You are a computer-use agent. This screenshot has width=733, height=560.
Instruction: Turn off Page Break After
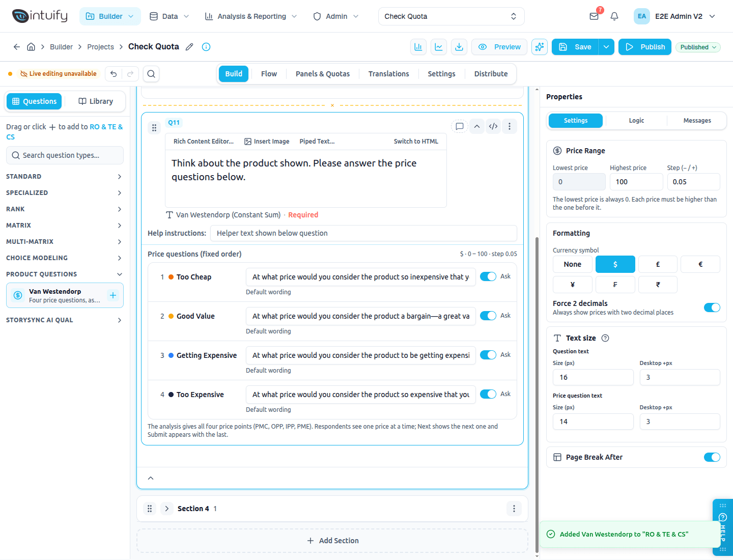coord(712,457)
